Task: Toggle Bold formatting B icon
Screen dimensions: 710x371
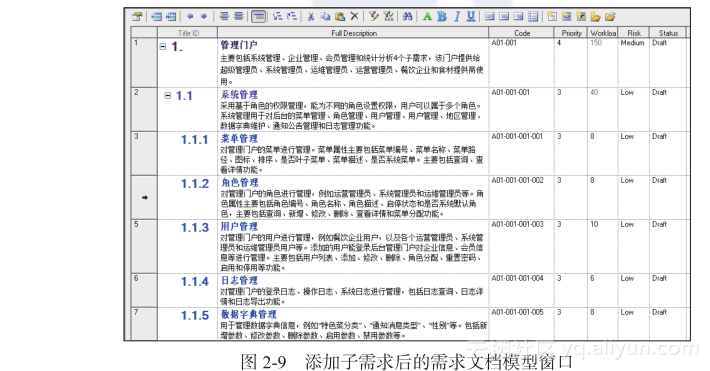Action: [x=442, y=17]
